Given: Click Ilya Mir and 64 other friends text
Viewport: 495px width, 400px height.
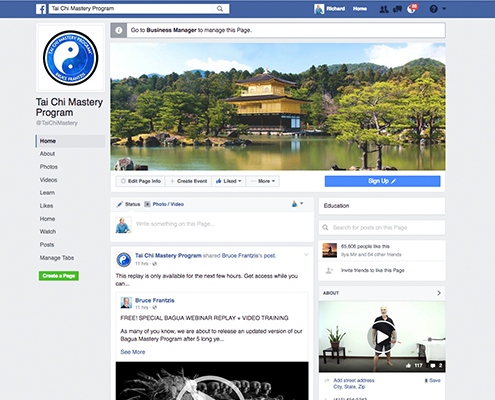Looking at the screenshot, I should (x=371, y=254).
